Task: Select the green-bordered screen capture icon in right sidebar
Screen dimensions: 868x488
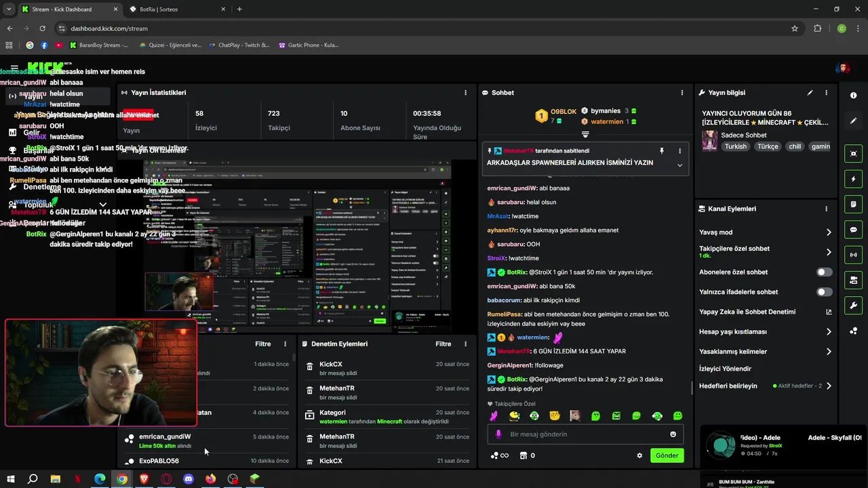Action: 853,154
